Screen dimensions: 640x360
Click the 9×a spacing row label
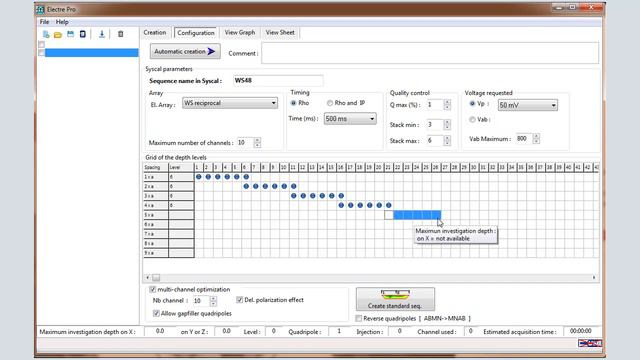156,253
